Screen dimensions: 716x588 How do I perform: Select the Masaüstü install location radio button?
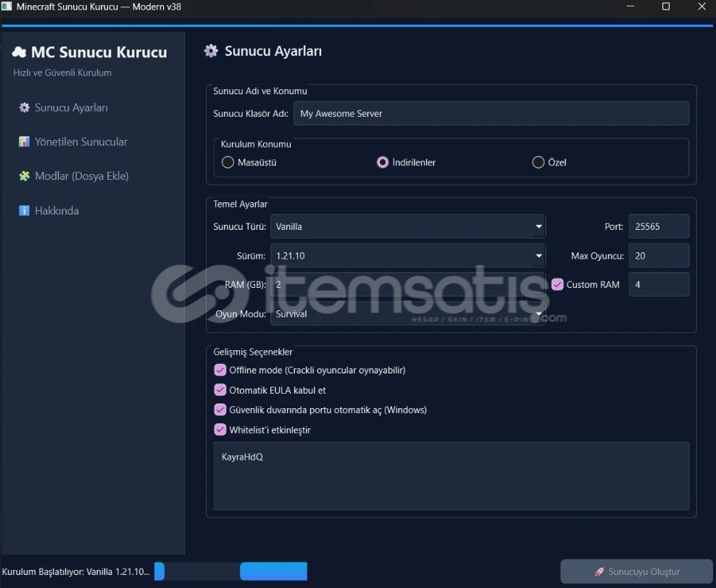tap(228, 162)
